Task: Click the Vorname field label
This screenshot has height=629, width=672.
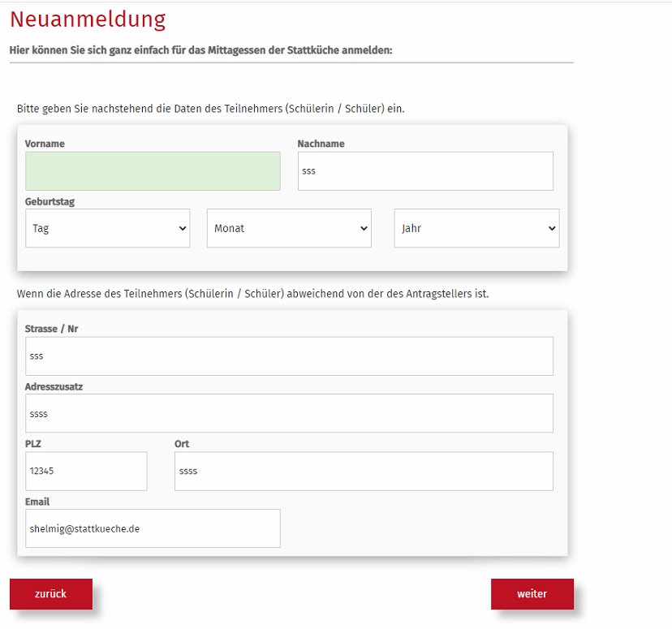Action: (45, 144)
